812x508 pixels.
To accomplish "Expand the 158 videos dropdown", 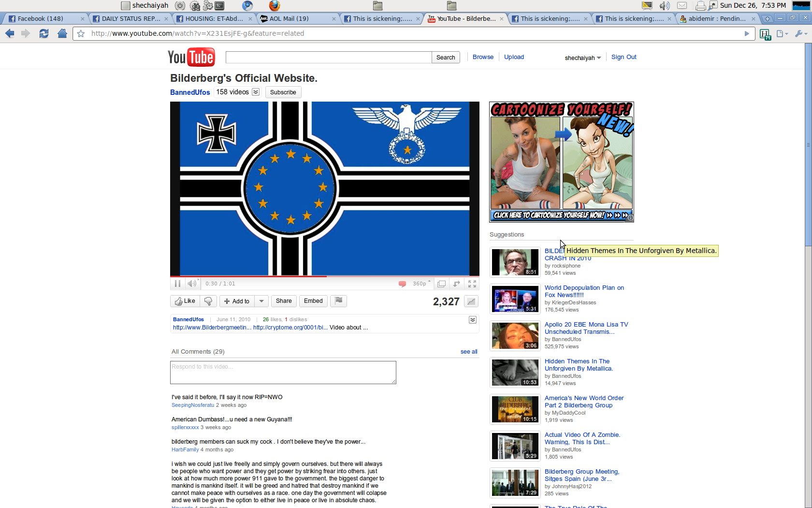I will point(256,92).
